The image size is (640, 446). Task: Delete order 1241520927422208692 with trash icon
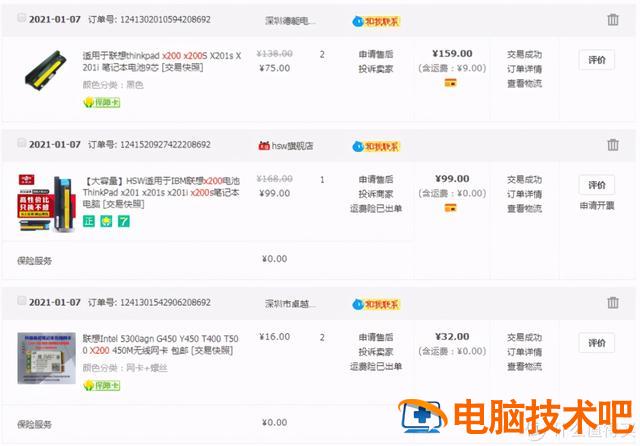point(613,145)
